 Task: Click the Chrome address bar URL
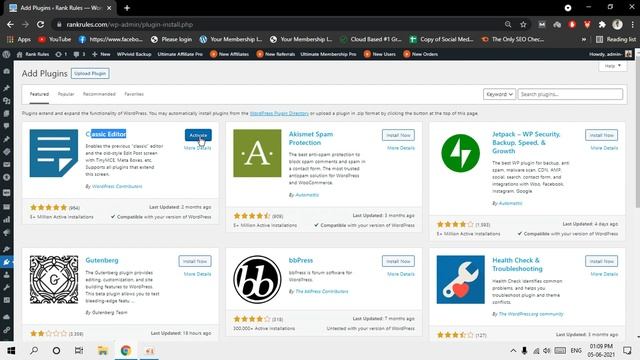coord(130,24)
